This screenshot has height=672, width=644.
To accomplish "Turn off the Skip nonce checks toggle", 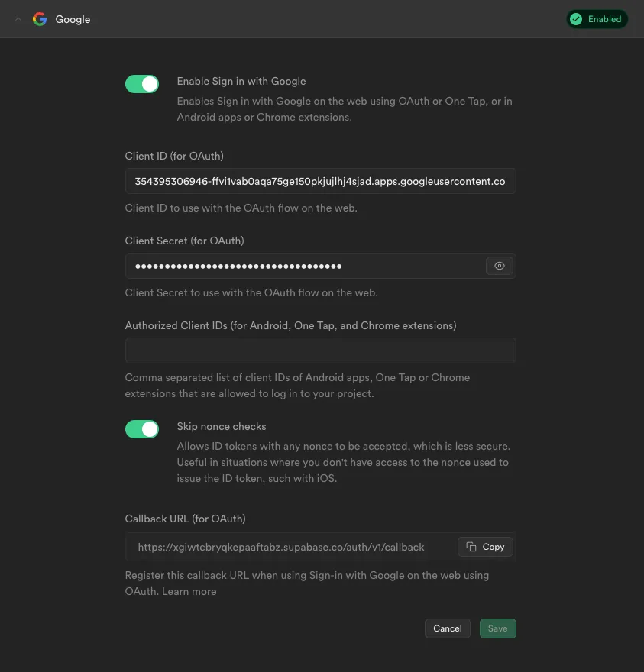I will [x=142, y=429].
